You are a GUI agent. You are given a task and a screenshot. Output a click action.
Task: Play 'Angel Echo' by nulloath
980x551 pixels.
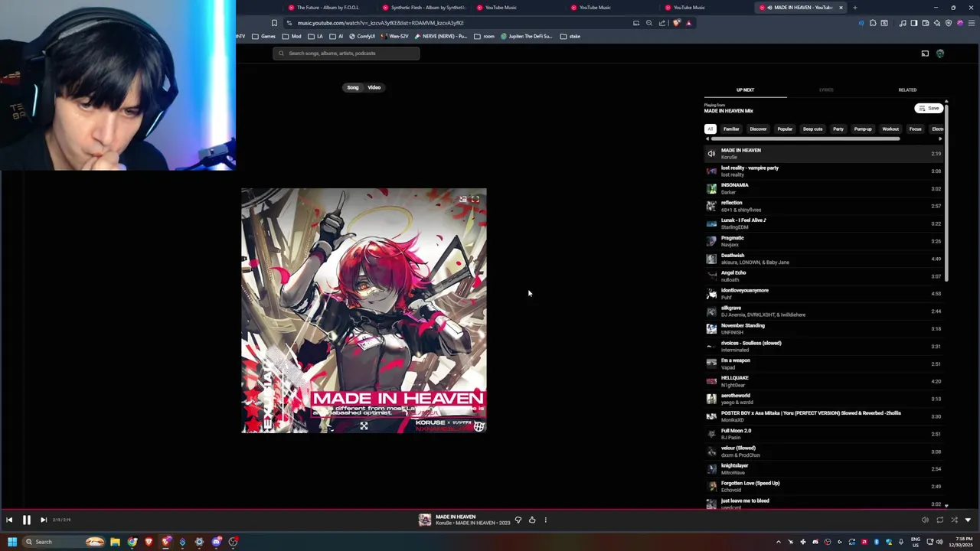(824, 275)
